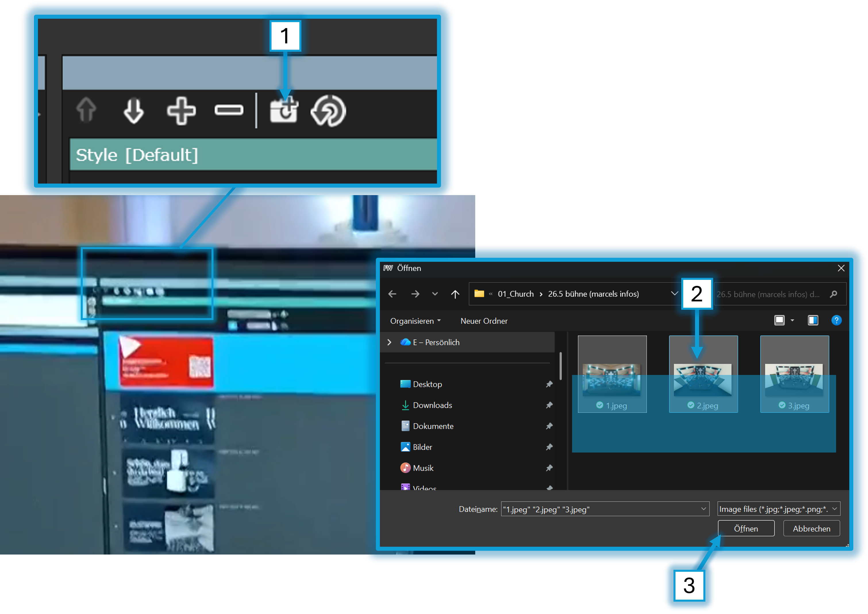The width and height of the screenshot is (868, 614).
Task: Toggle the preview pane icon
Action: point(813,321)
